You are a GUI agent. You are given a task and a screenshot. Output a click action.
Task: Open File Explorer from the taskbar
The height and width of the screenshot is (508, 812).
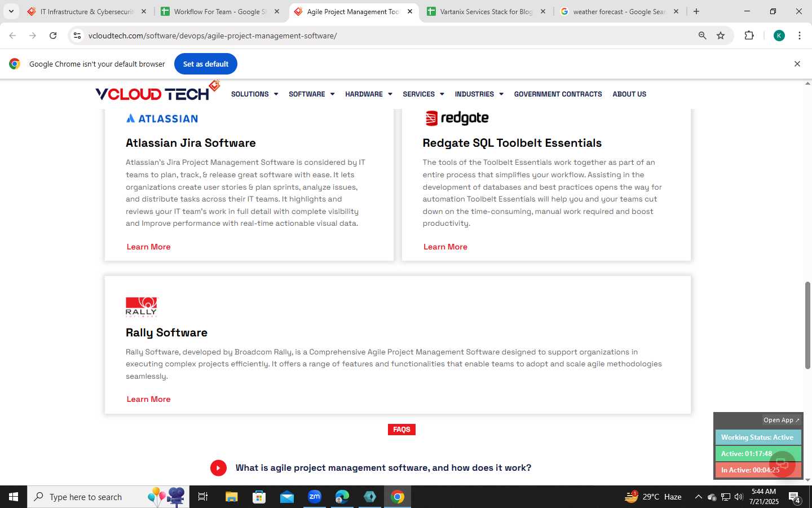coord(231,497)
